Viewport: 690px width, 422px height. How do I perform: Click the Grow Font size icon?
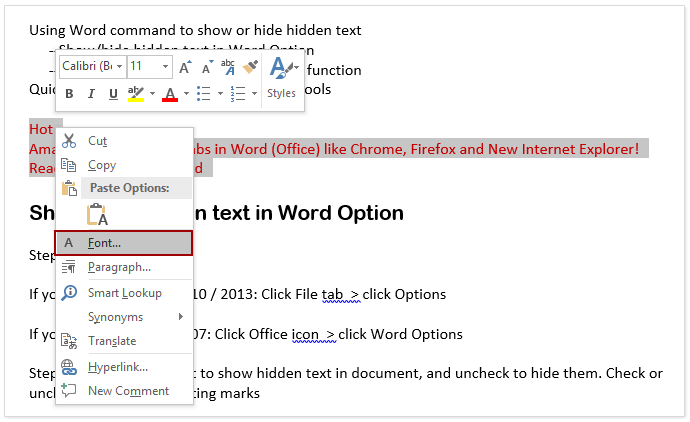click(x=186, y=67)
